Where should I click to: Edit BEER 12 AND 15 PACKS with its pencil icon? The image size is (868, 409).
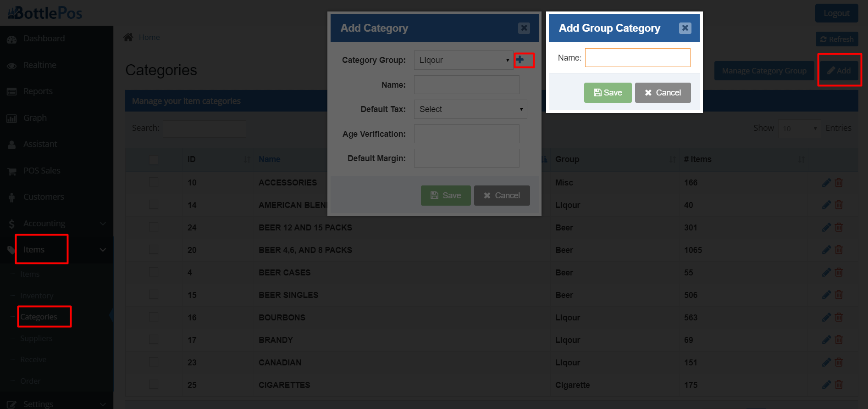pos(826,227)
